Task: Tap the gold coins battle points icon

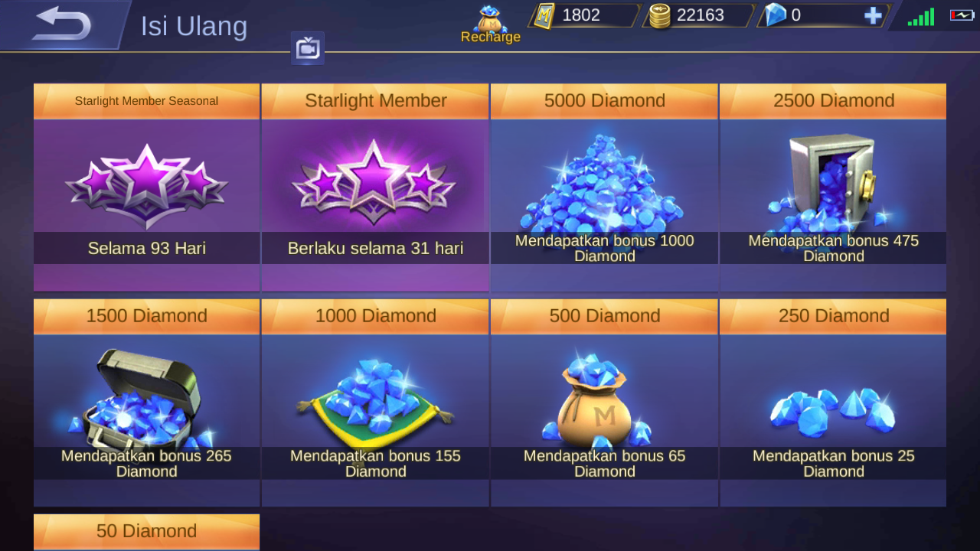Action: [x=658, y=15]
